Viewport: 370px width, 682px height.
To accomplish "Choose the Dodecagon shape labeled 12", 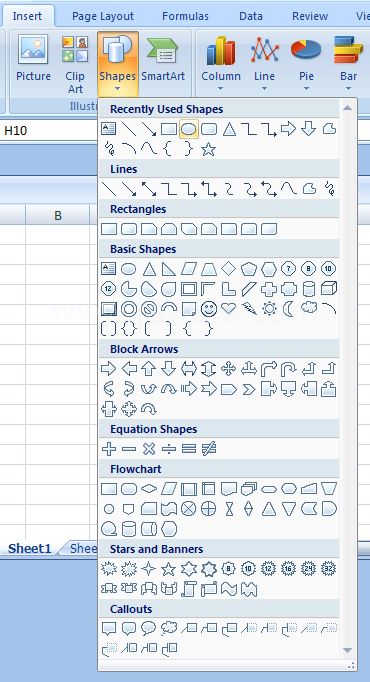I will coord(108,289).
